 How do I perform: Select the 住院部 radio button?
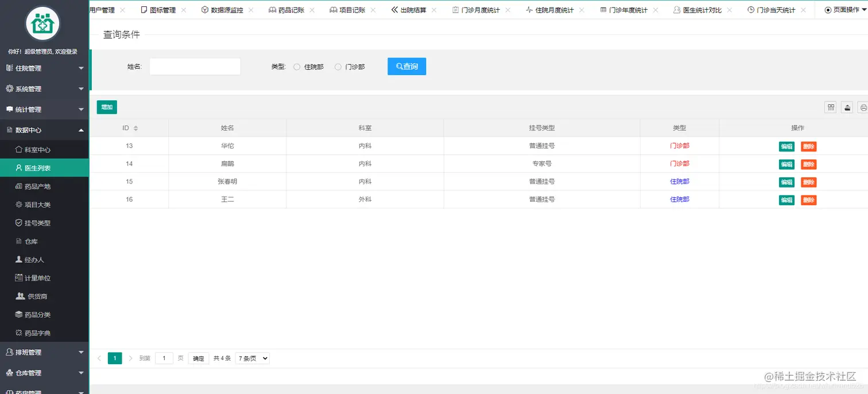297,67
